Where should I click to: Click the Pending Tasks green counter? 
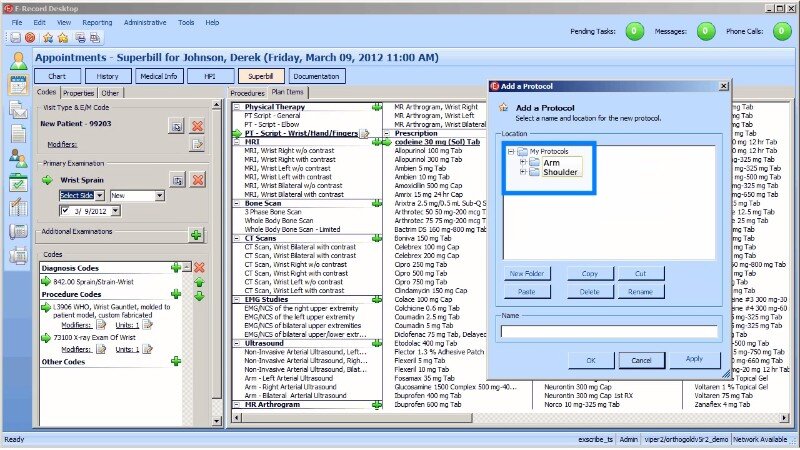tap(634, 32)
